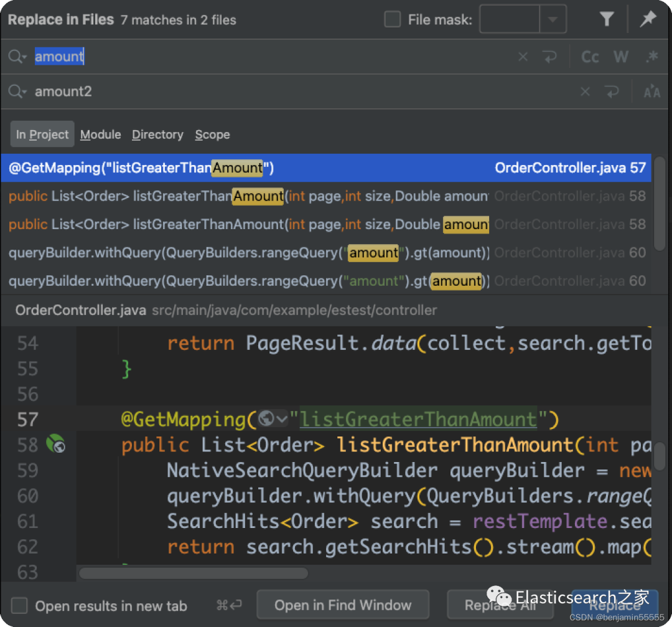Click the web endpoint globe icon in @GetMapping

tap(266, 418)
